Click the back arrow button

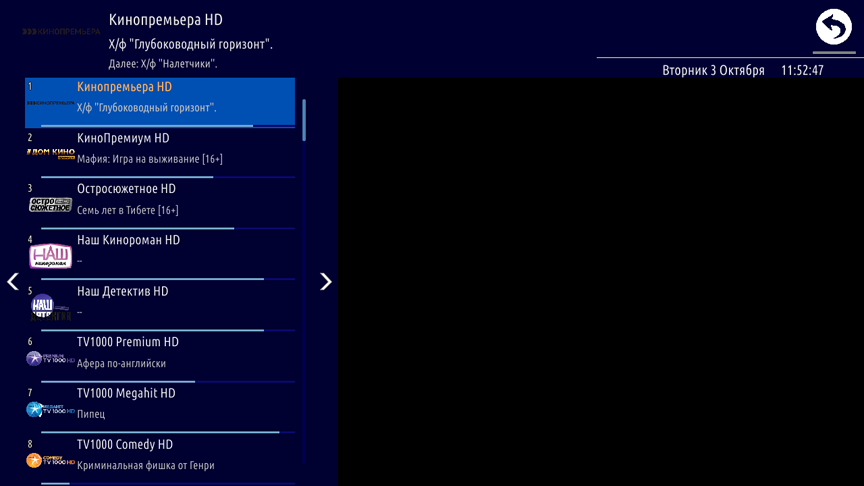click(x=834, y=27)
